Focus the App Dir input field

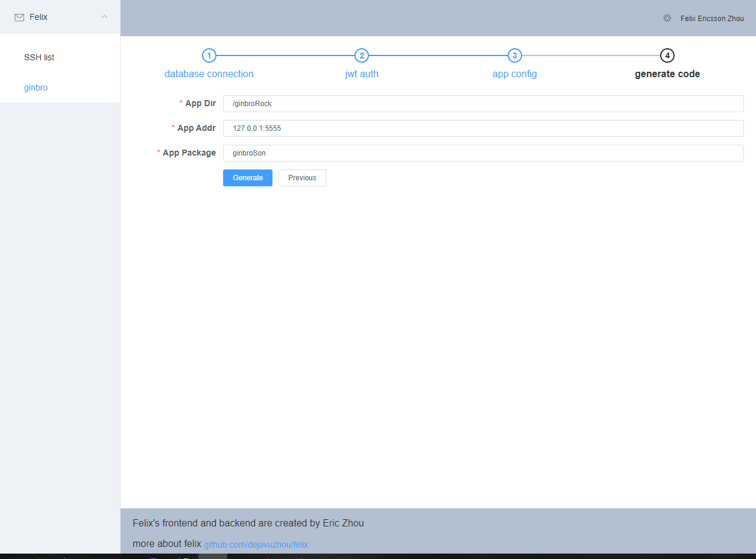click(482, 104)
